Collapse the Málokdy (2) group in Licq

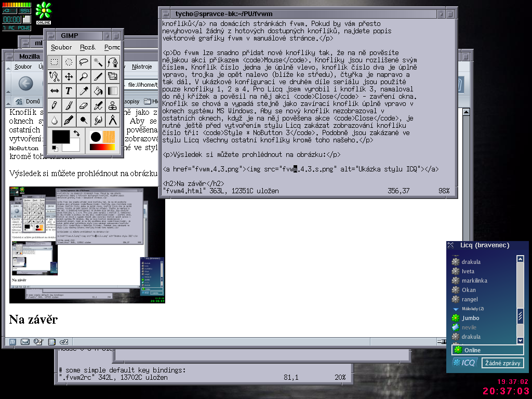point(456,309)
